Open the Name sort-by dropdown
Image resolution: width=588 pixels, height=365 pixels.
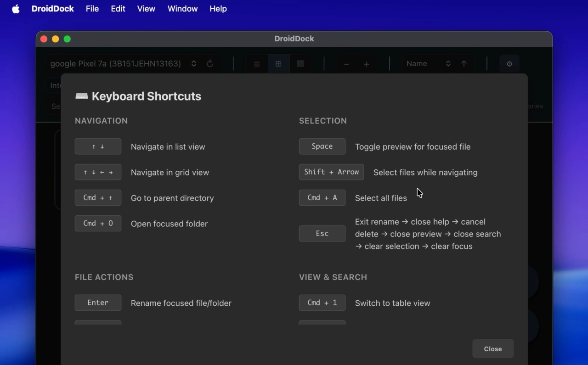click(x=428, y=64)
